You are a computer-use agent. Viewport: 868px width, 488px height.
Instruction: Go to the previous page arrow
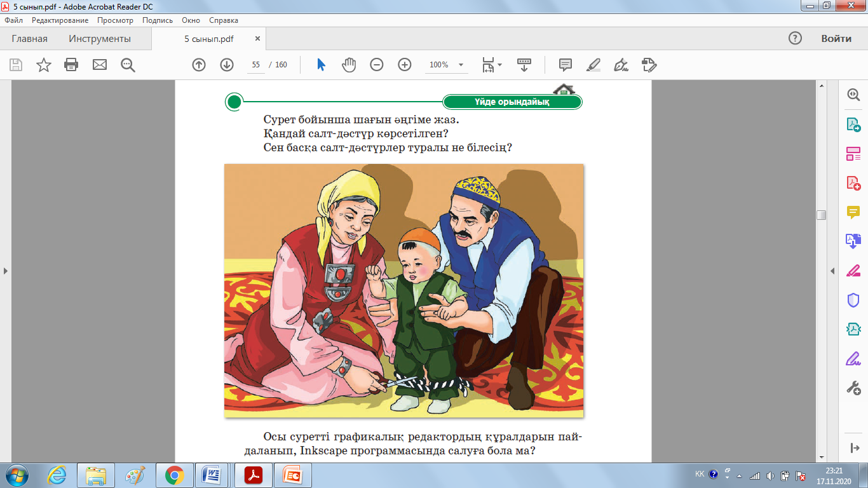(x=199, y=65)
